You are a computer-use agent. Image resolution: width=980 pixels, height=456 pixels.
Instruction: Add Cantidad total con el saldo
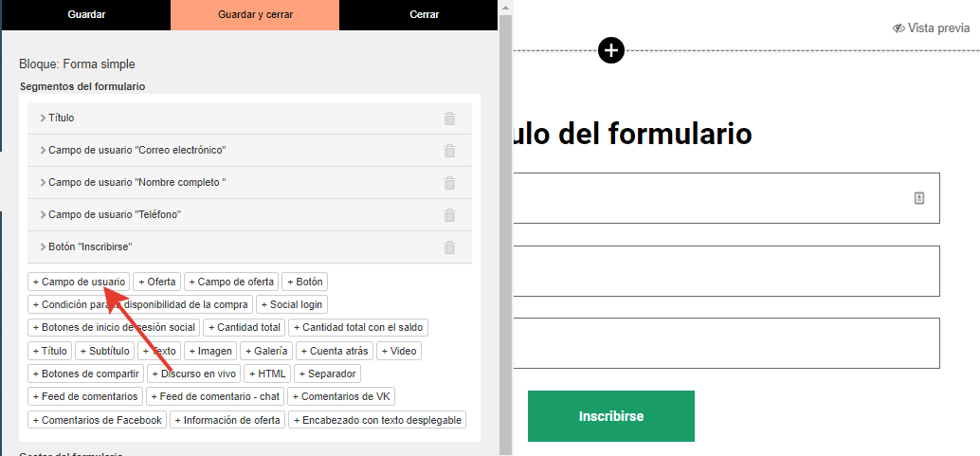click(x=358, y=327)
